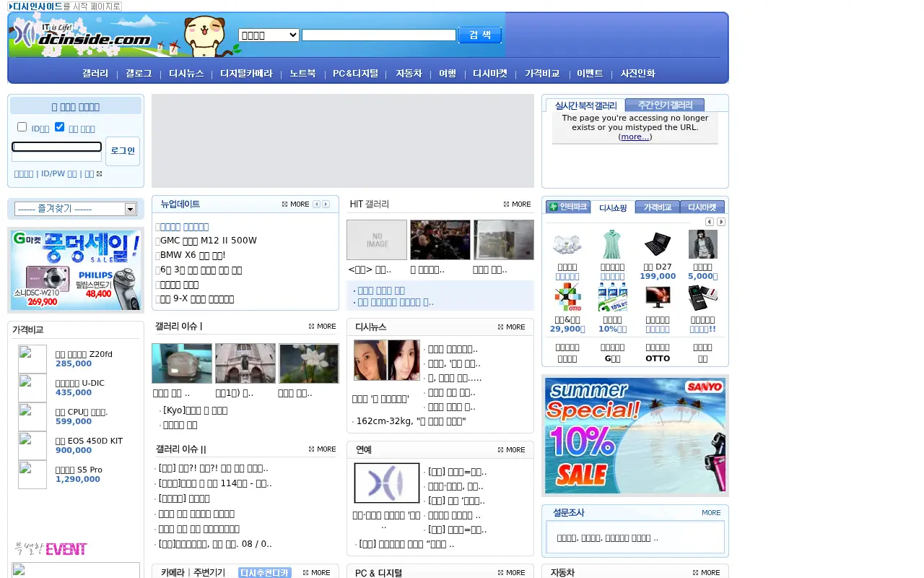Image resolution: width=924 pixels, height=578 pixels.
Task: Open 디시쇼핑 tab in shopping panel
Action: [613, 207]
